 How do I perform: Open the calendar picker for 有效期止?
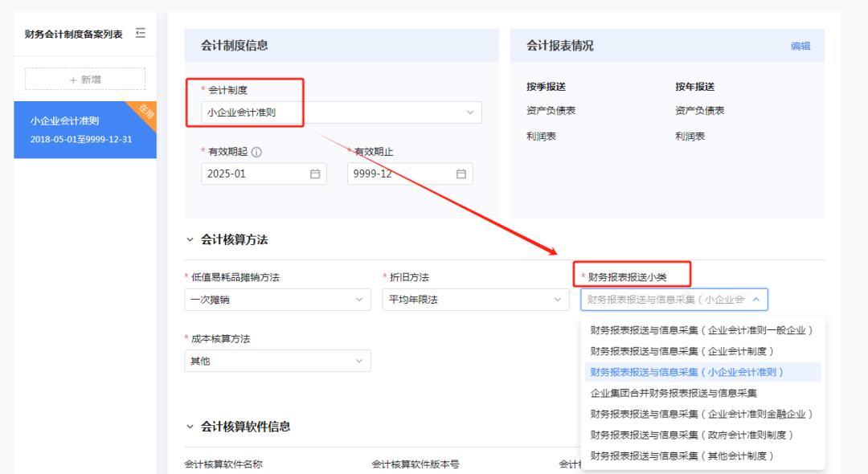click(x=461, y=174)
